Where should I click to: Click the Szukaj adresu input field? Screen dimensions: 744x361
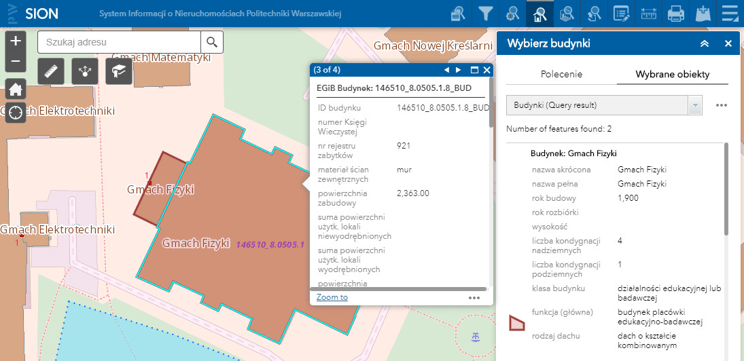119,42
